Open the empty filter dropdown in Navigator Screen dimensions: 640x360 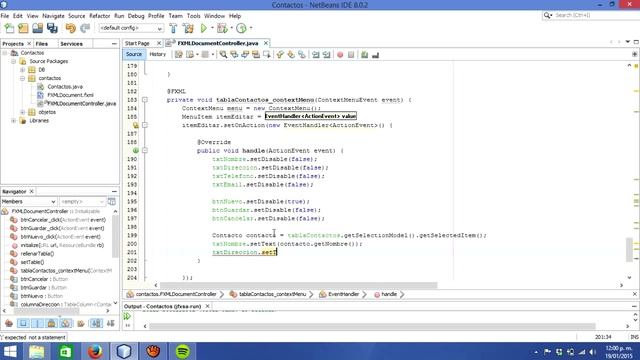tap(82, 202)
